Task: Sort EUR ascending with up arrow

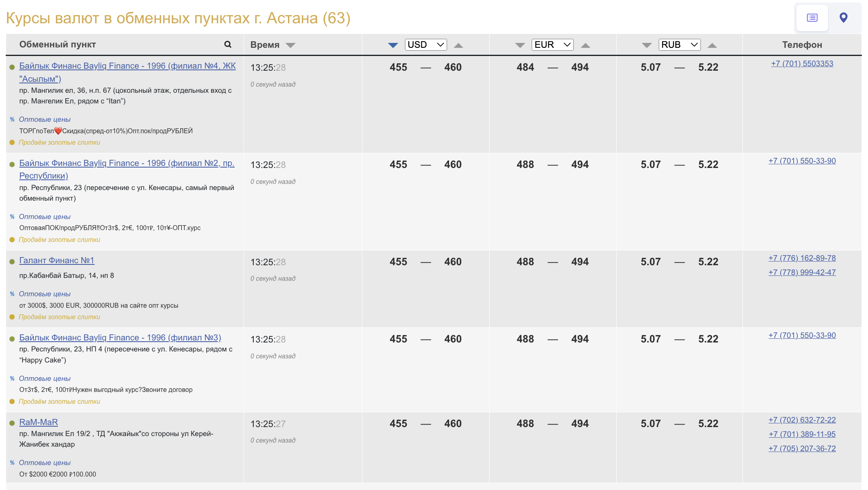Action: [585, 45]
